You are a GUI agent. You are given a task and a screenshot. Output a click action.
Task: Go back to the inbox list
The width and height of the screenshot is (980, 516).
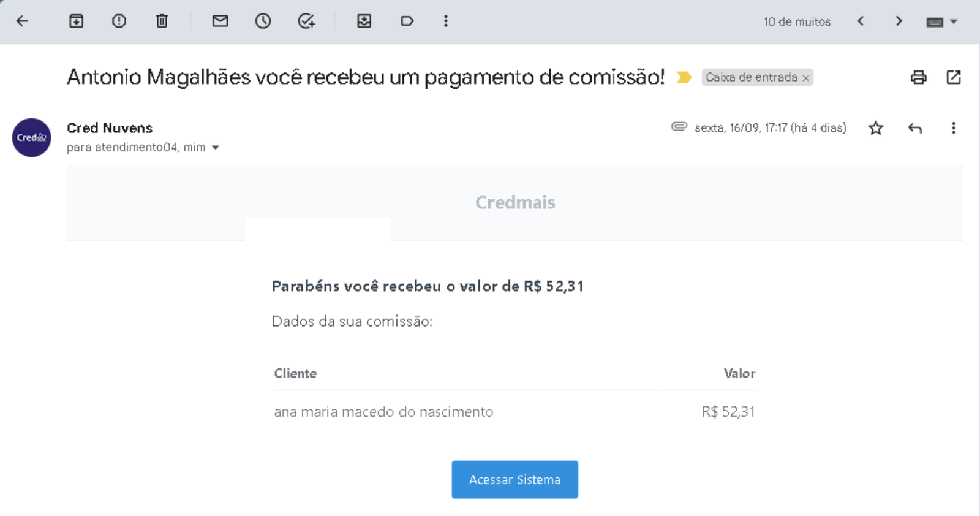point(22,21)
